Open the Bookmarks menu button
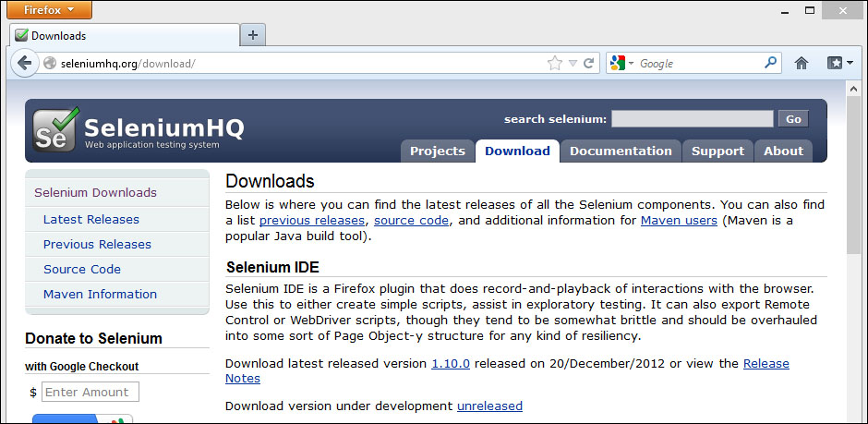Viewport: 868px width, 424px height. [x=838, y=64]
